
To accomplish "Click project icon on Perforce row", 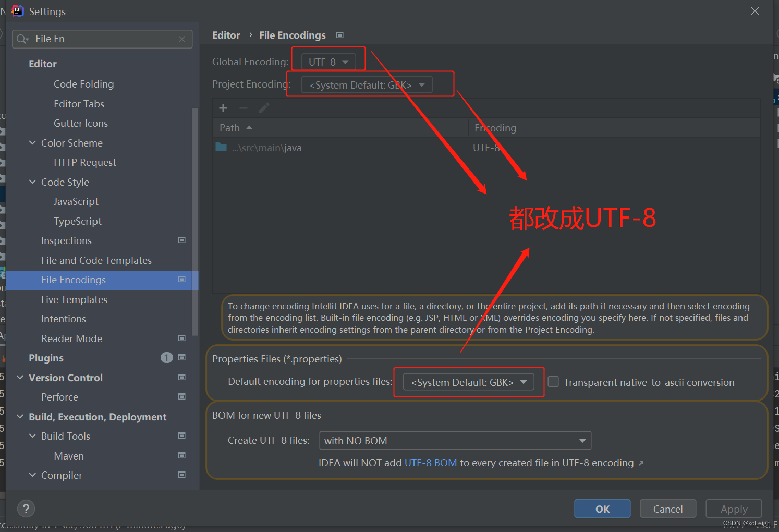I will coord(182,397).
